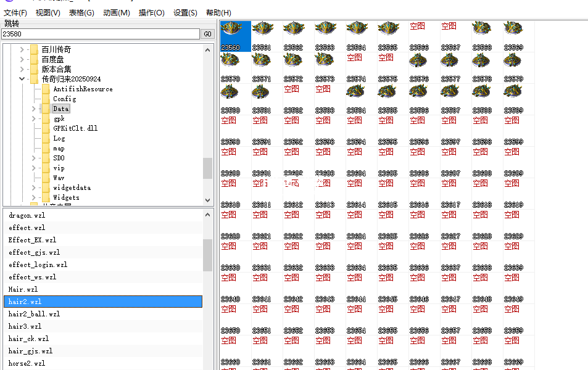Image resolution: width=588 pixels, height=370 pixels.
Task: Click the file list vertical scrollbar thumb
Action: point(207,254)
